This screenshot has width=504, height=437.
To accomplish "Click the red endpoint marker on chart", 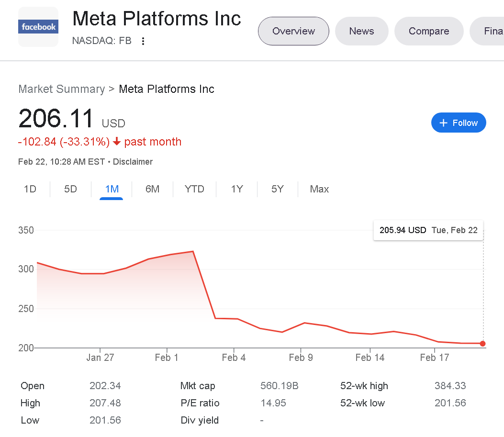I will (x=482, y=344).
